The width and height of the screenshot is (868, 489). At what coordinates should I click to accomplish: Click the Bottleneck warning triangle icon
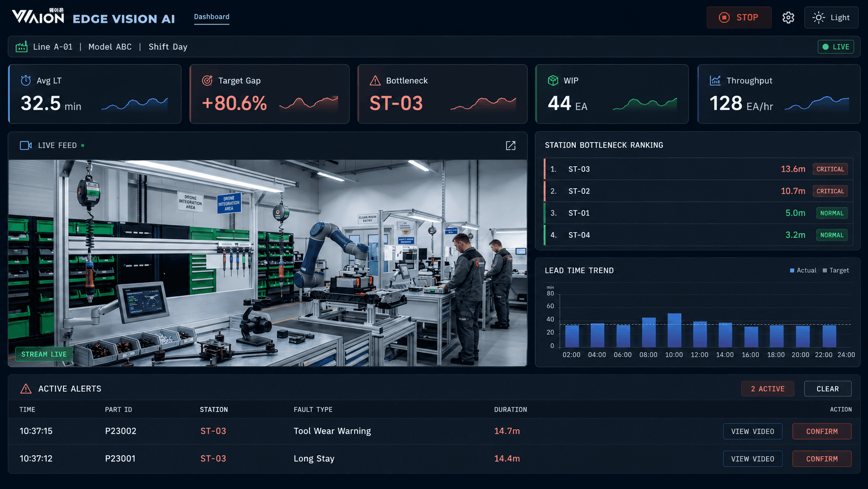pyautogui.click(x=375, y=81)
